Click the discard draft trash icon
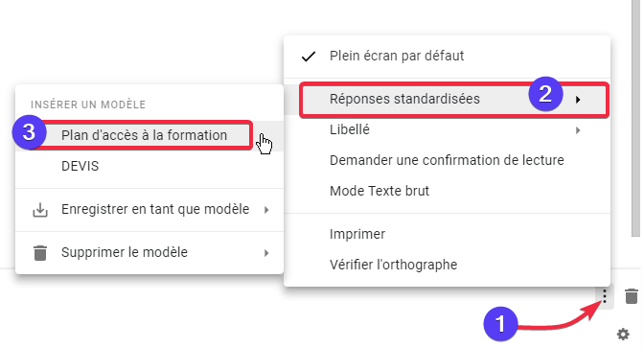Viewport: 644px width, 348px height. pyautogui.click(x=632, y=296)
